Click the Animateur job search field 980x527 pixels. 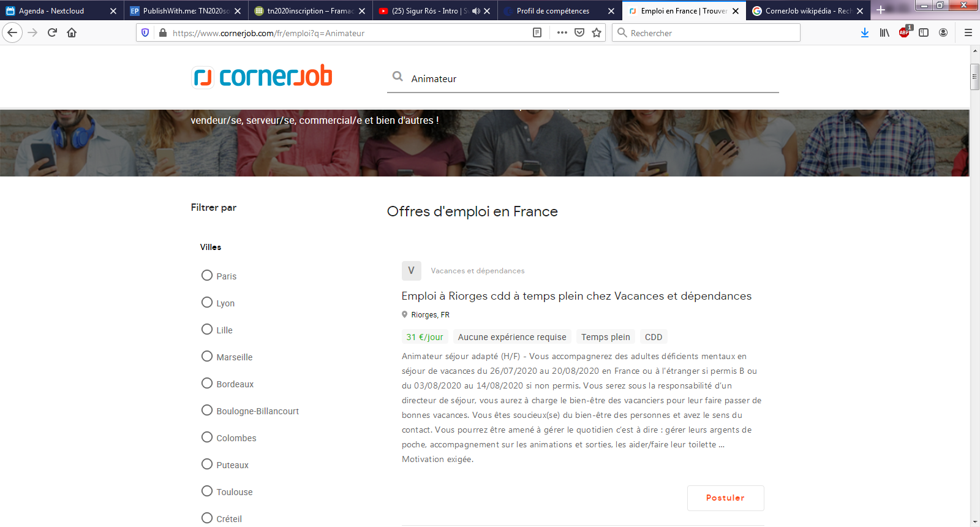[x=582, y=78]
